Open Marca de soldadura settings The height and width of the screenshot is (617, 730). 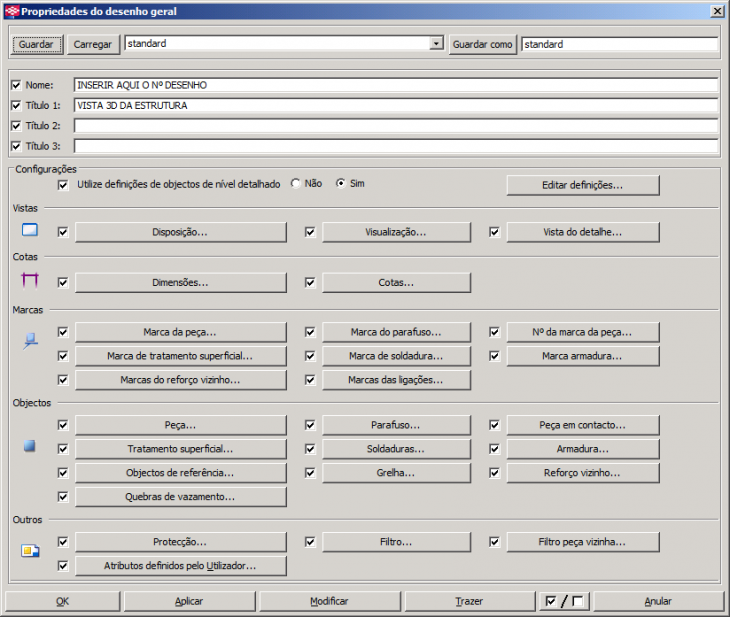[396, 356]
